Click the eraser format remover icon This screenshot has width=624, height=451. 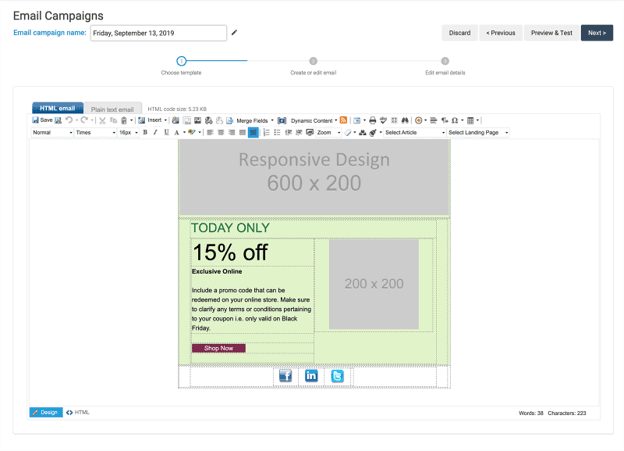[x=347, y=133]
